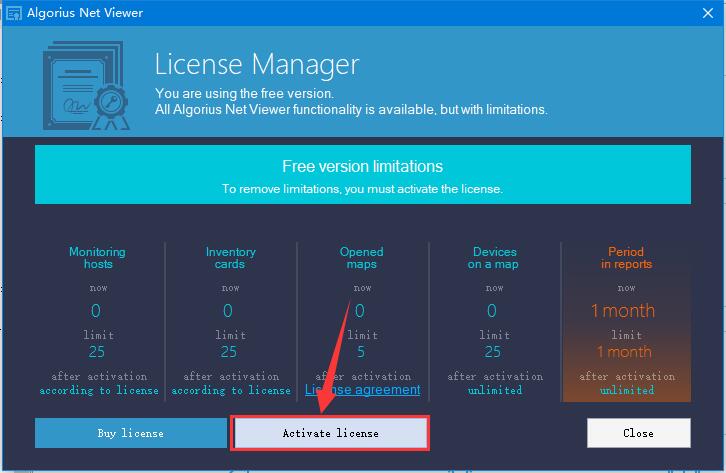Click the Buy license button

(130, 433)
